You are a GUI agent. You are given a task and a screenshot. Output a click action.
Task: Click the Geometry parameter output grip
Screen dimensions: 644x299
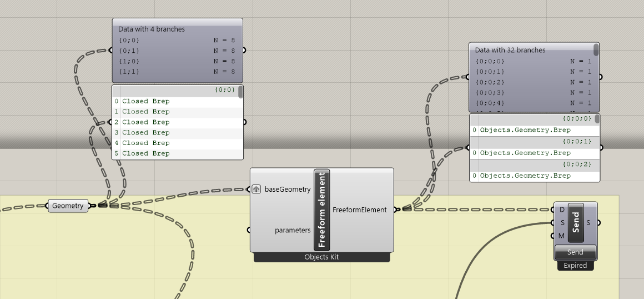pyautogui.click(x=90, y=206)
